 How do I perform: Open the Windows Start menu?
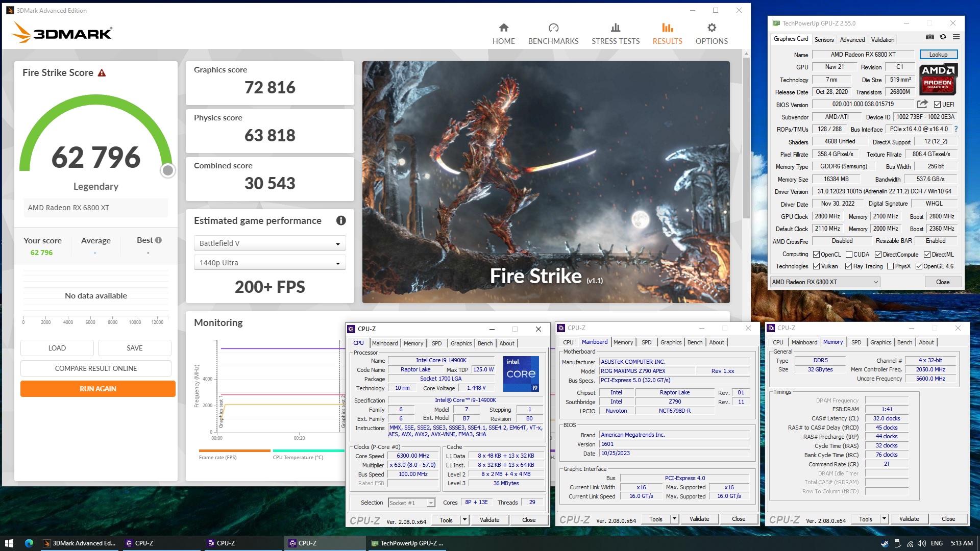coord(9,543)
